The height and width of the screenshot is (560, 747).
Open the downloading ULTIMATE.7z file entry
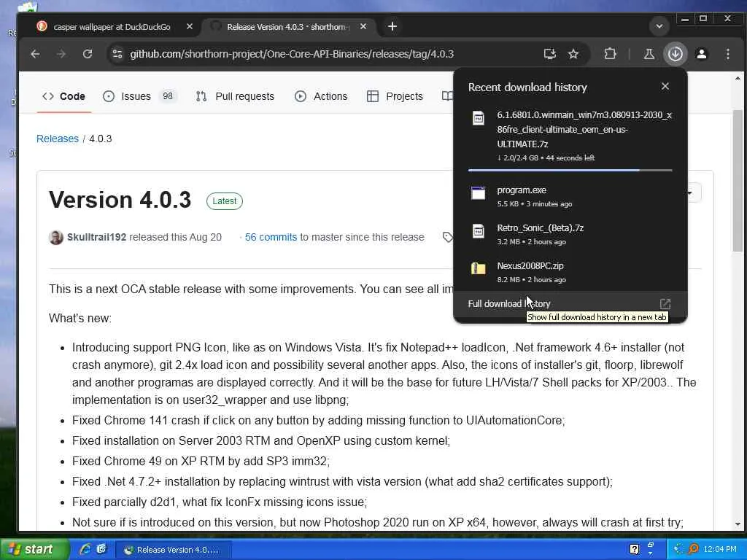(x=570, y=137)
